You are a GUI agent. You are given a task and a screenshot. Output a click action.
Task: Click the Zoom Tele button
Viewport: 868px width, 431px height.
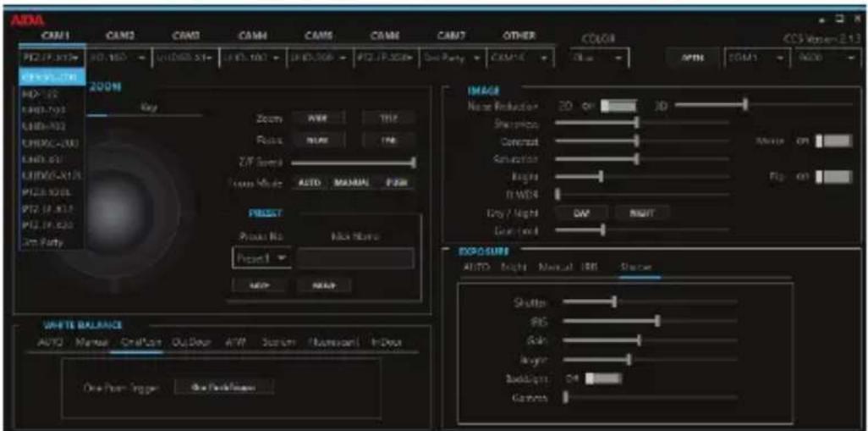pyautogui.click(x=388, y=119)
